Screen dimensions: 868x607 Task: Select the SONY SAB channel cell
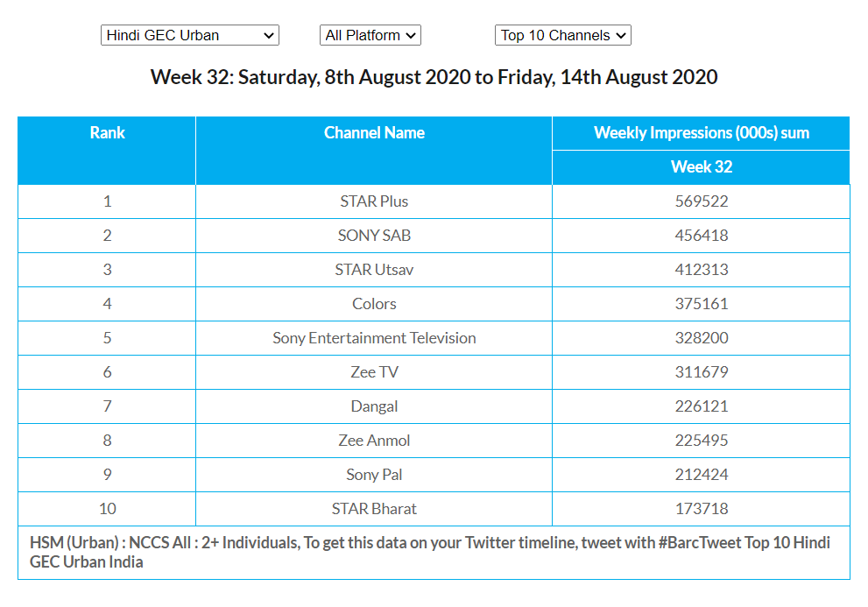[x=374, y=236]
